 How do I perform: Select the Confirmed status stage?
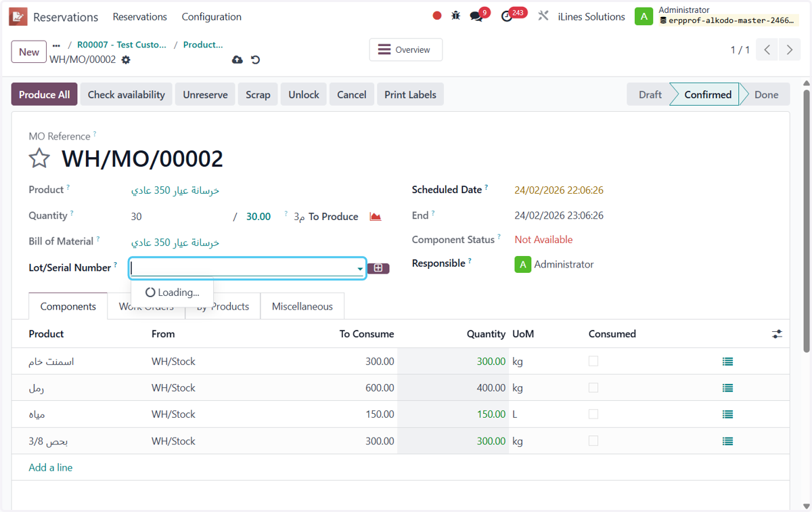pos(708,95)
